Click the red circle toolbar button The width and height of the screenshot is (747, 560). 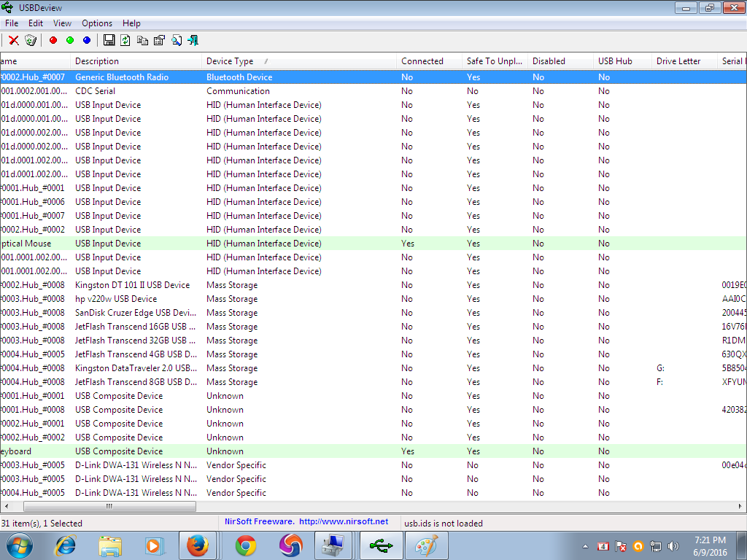53,41
